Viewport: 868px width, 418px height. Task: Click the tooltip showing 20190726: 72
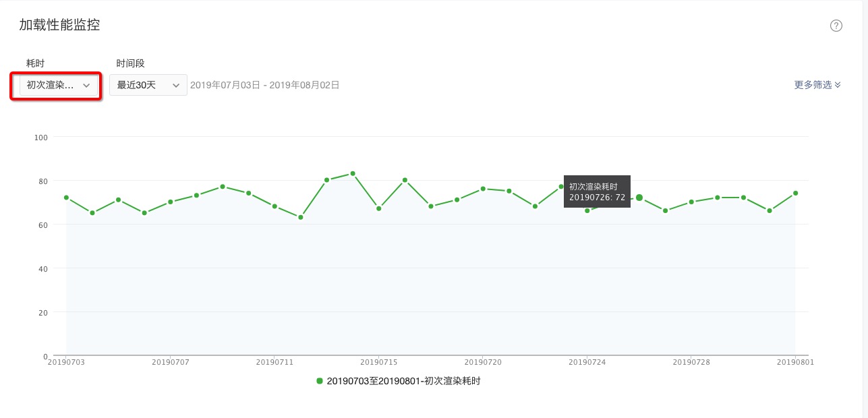(x=597, y=191)
